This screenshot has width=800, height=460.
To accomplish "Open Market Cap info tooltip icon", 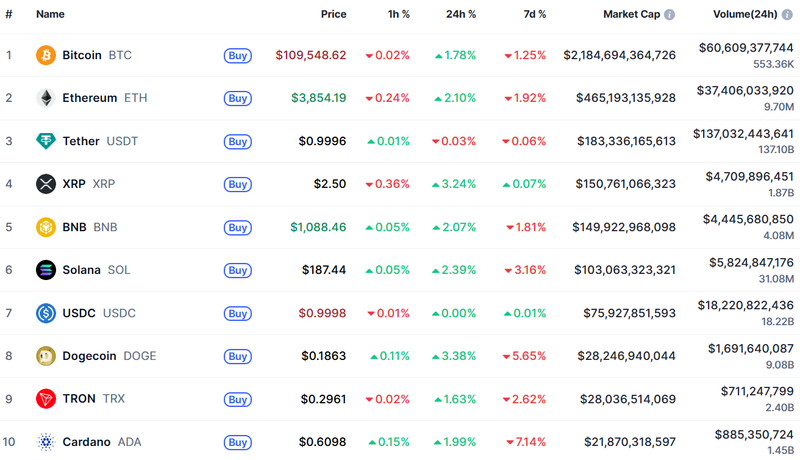I will pos(669,15).
